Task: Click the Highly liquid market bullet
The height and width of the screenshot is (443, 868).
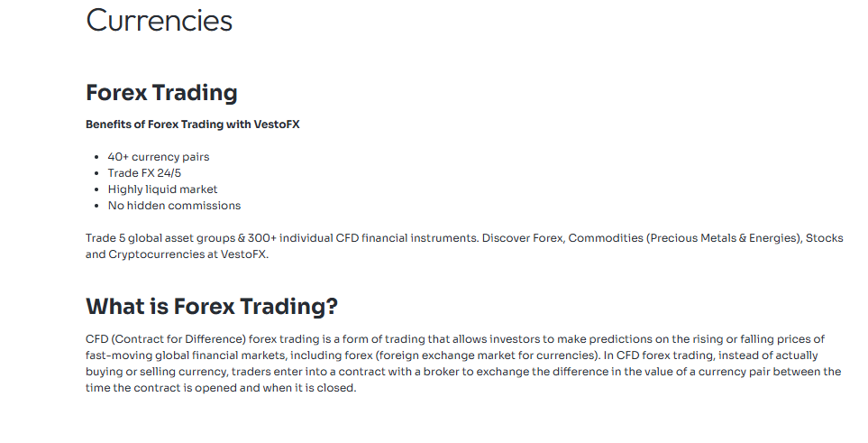Action: tap(163, 189)
